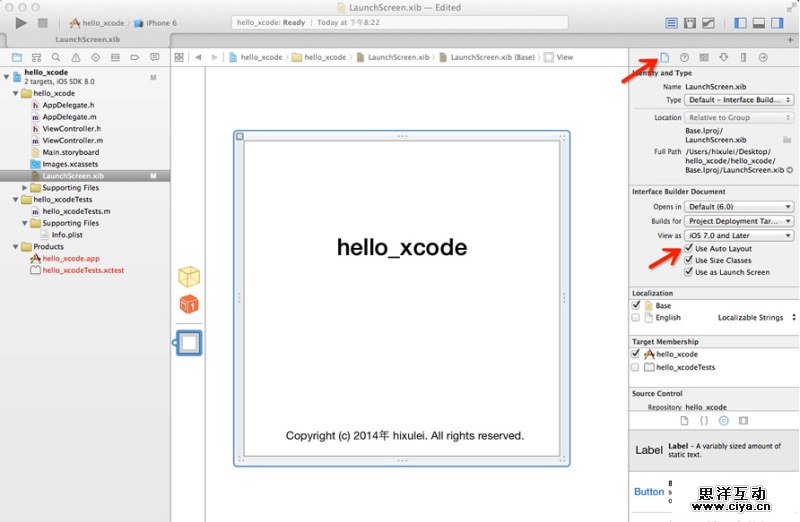Toggle the Use Size Classes checkbox
Image resolution: width=800 pixels, height=522 pixels.
pyautogui.click(x=688, y=260)
